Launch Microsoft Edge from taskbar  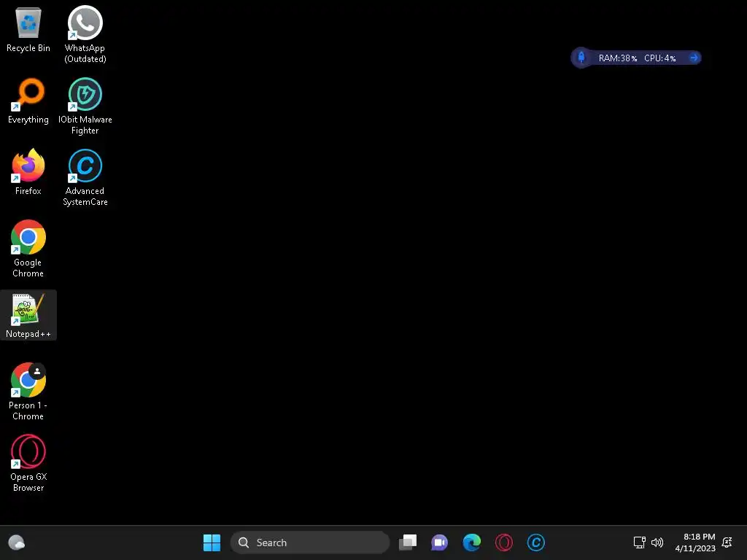click(472, 542)
